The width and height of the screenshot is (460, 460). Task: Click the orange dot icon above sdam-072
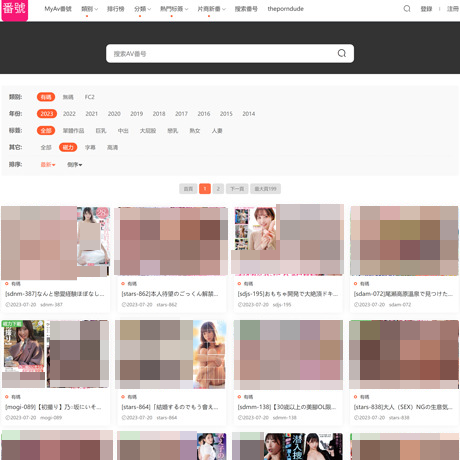click(x=355, y=284)
